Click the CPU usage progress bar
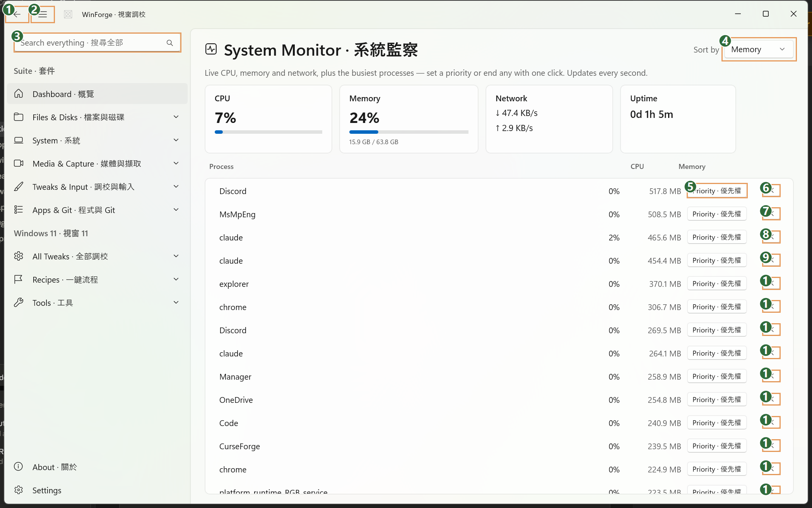This screenshot has height=508, width=812. (268, 132)
